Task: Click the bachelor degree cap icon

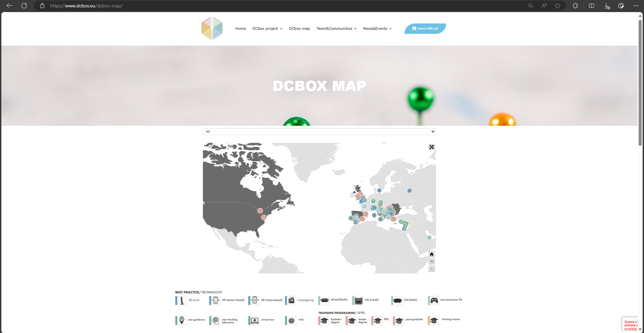Action: (x=324, y=321)
